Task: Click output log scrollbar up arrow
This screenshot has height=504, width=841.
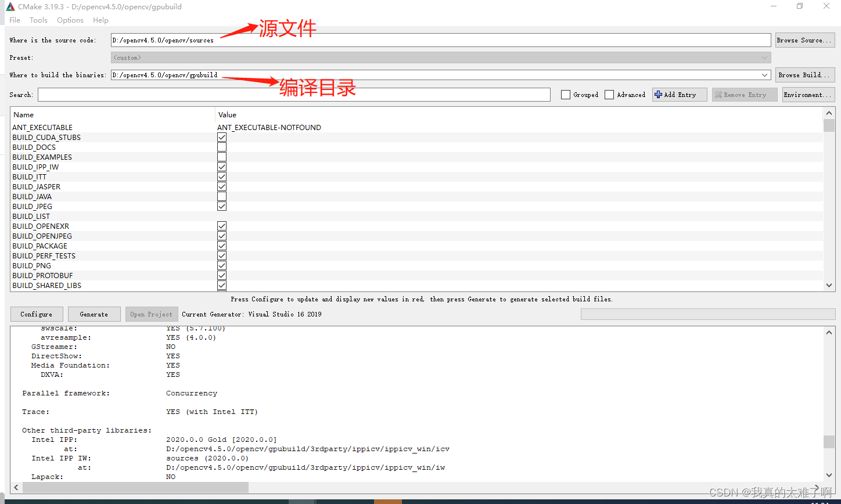Action: (829, 332)
